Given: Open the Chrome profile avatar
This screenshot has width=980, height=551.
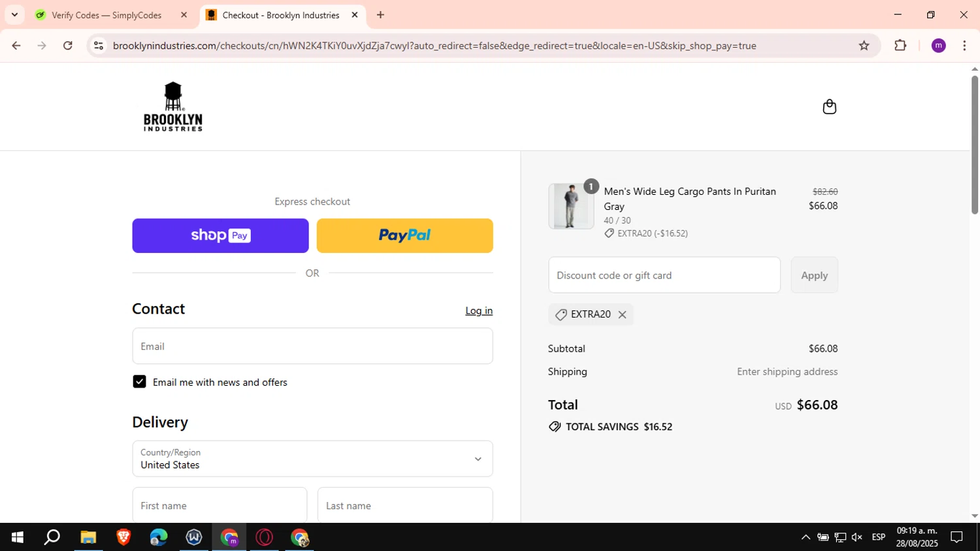Looking at the screenshot, I should 938,46.
